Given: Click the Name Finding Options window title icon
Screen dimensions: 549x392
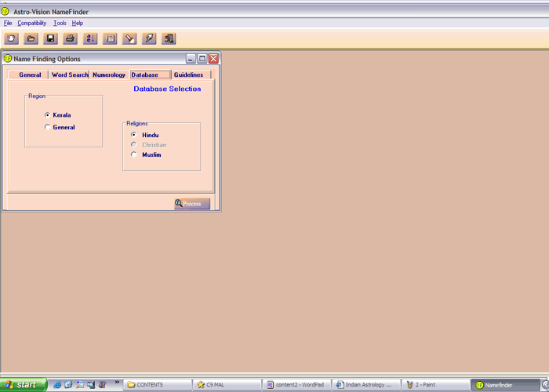Looking at the screenshot, I should (x=8, y=59).
